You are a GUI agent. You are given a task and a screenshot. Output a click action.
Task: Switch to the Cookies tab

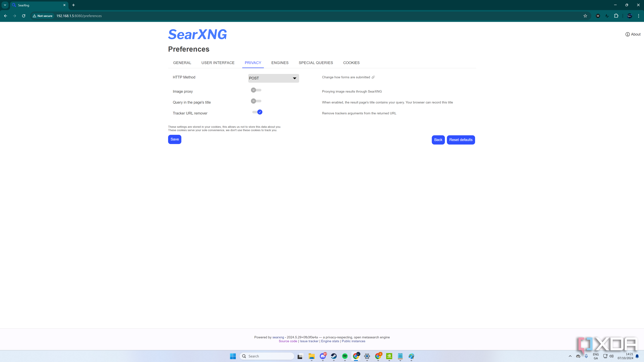click(351, 63)
